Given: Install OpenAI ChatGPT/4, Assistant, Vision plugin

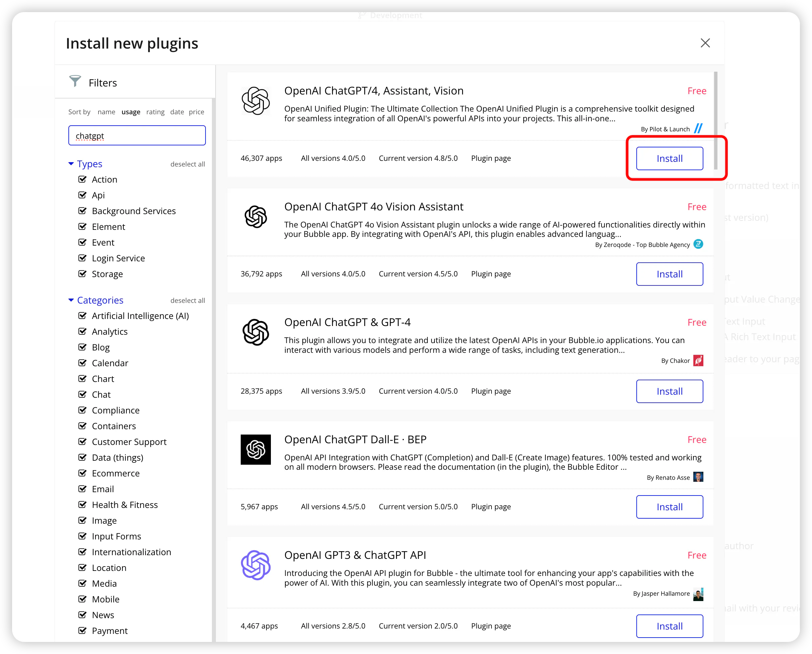Looking at the screenshot, I should [x=670, y=158].
